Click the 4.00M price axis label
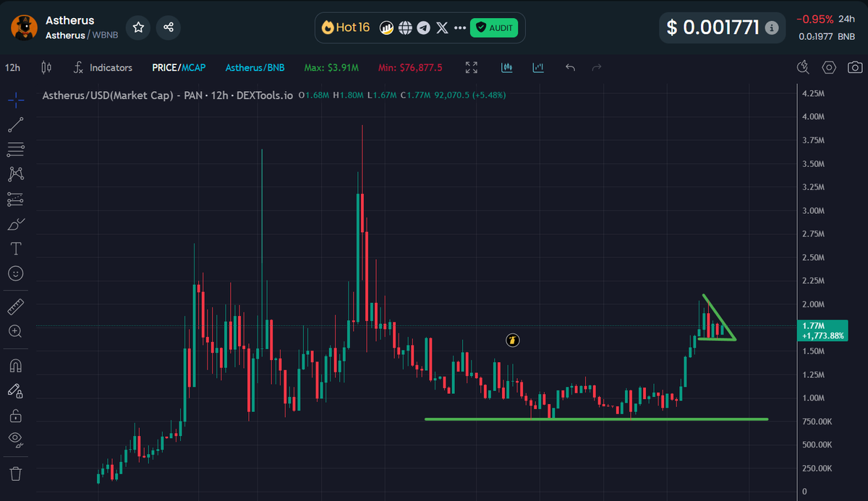Screen dimensions: 868x501 [814, 117]
